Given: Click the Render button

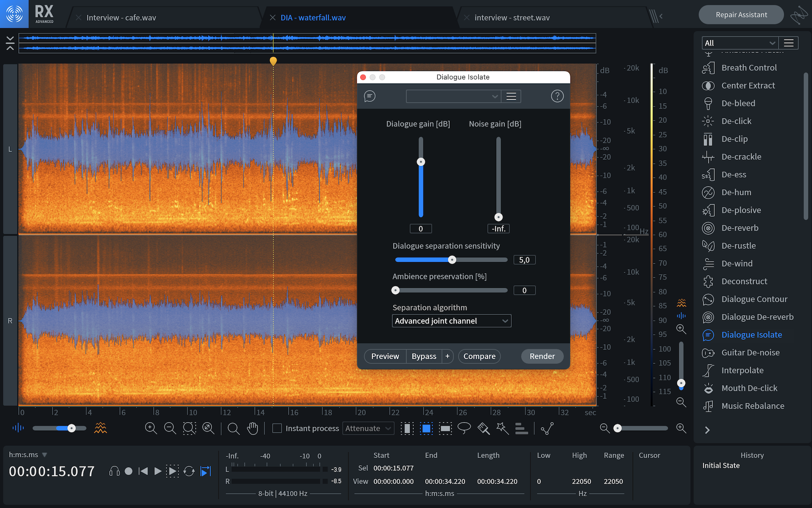Looking at the screenshot, I should 542,356.
